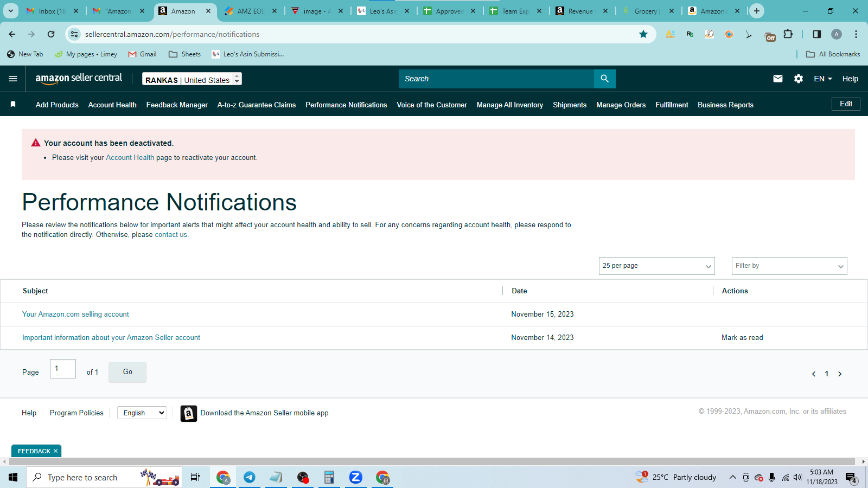Click the Seller Central search field
This screenshot has height=488, width=868.
[x=496, y=79]
